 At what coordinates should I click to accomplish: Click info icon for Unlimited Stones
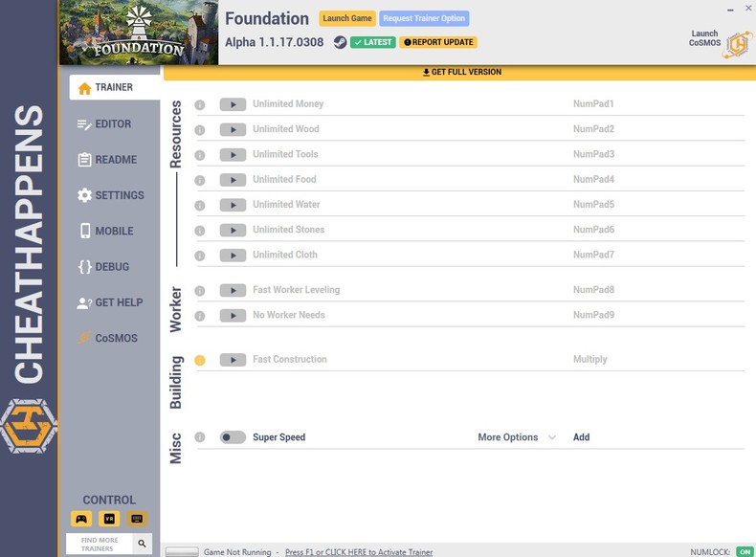tap(200, 230)
